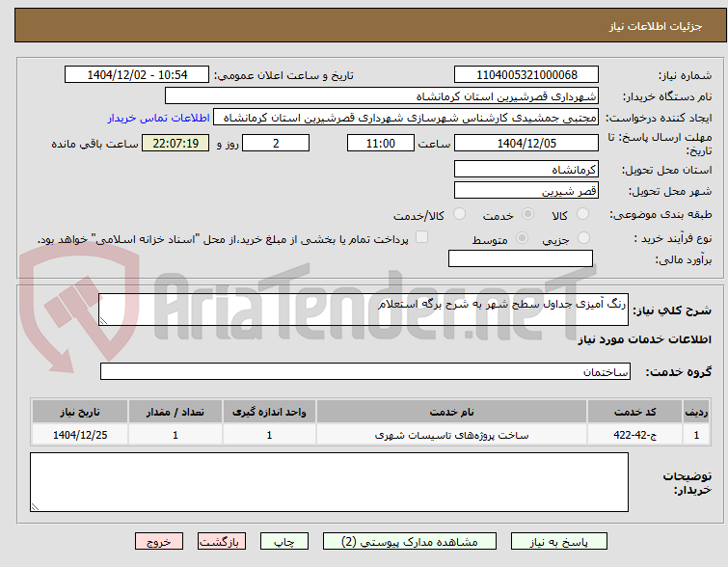The image size is (728, 567).
Task: Select the جزیی purchase type radio
Action: pyautogui.click(x=583, y=238)
